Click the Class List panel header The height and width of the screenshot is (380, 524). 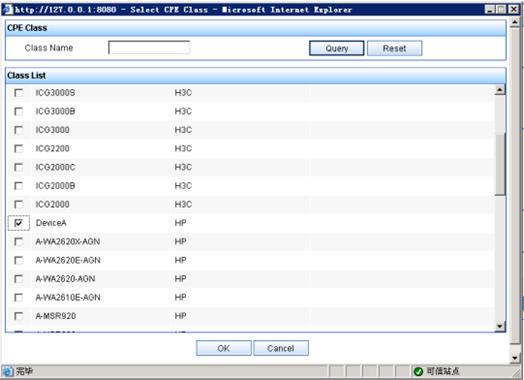click(256, 76)
